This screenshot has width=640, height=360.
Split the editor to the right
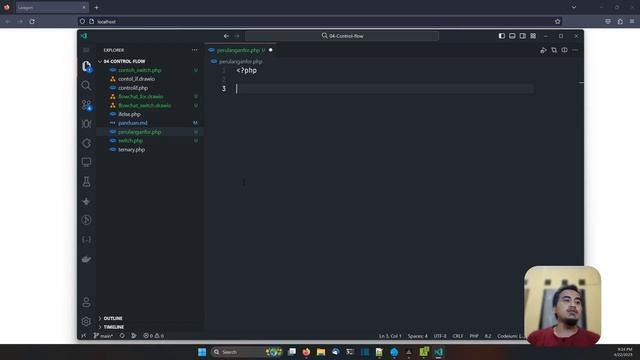(564, 50)
